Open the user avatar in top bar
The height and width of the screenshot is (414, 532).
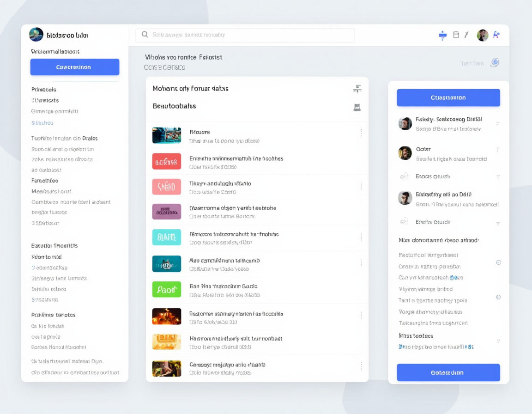point(483,35)
